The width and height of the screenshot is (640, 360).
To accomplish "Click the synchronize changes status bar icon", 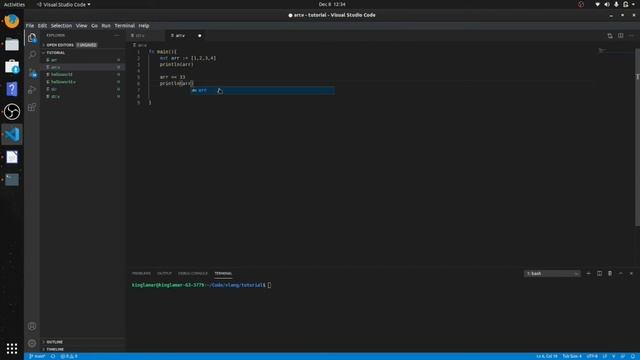I will click(x=53, y=356).
